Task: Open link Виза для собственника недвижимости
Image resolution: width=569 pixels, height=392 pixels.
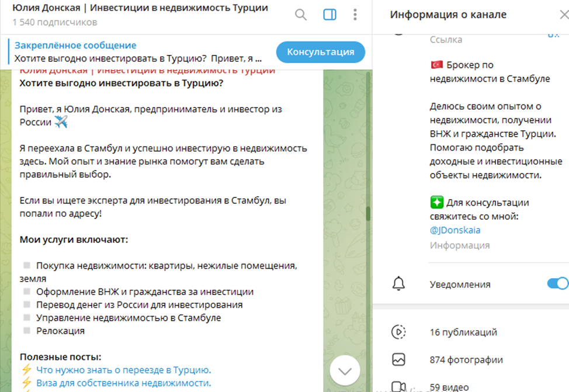Action: pyautogui.click(x=123, y=383)
